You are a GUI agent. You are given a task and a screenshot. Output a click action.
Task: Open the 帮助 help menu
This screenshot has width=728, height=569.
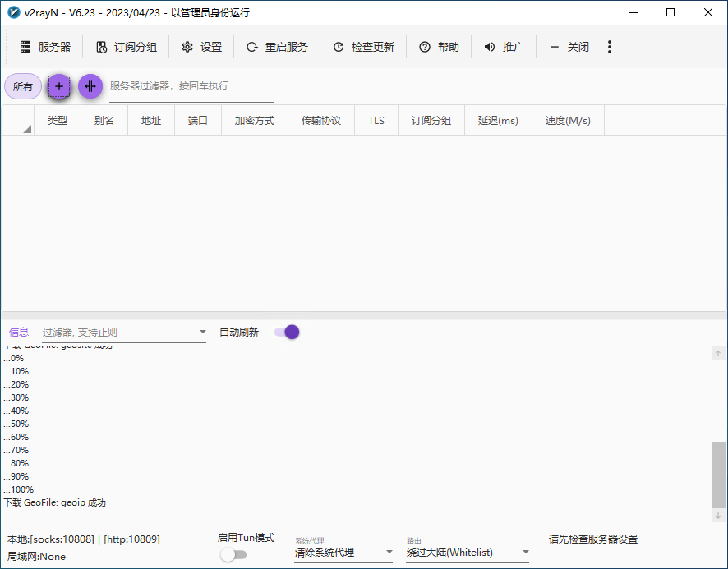point(439,47)
